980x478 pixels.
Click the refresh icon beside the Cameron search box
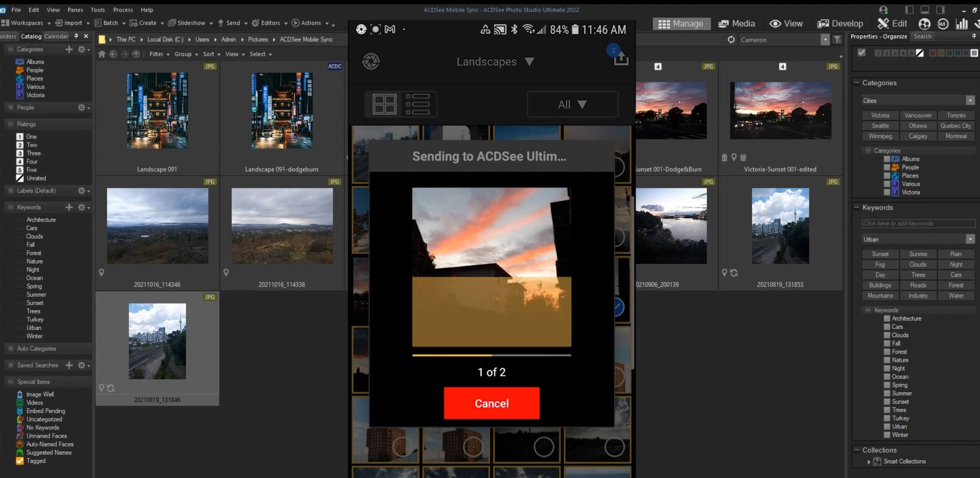coord(731,40)
